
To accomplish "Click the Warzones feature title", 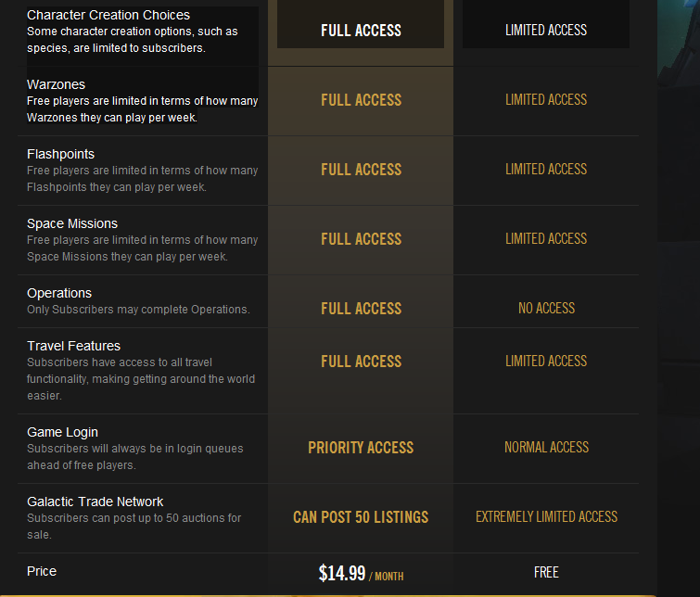I will click(x=56, y=84).
